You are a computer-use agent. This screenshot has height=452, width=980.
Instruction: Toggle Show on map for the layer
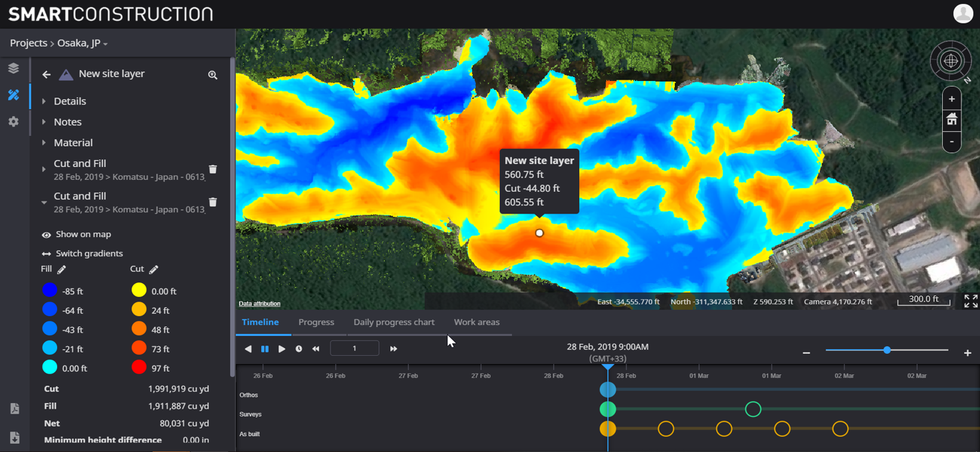pyautogui.click(x=76, y=234)
